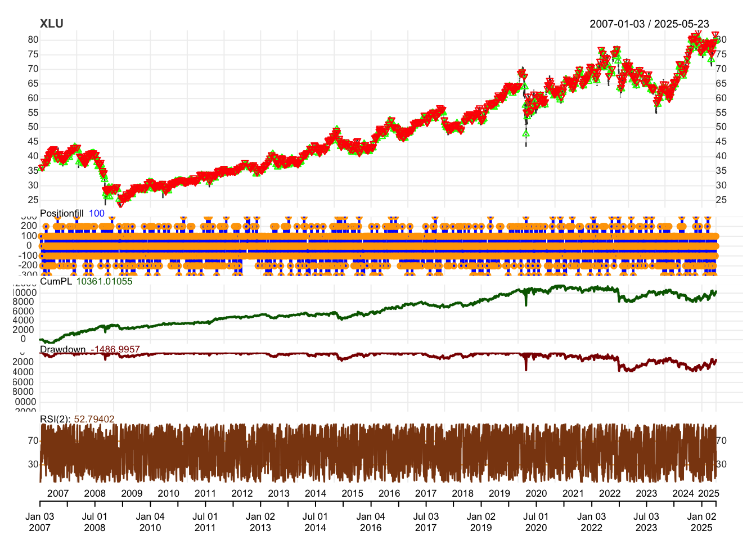
Task: Click the 2023 year axis label
Action: (646, 493)
